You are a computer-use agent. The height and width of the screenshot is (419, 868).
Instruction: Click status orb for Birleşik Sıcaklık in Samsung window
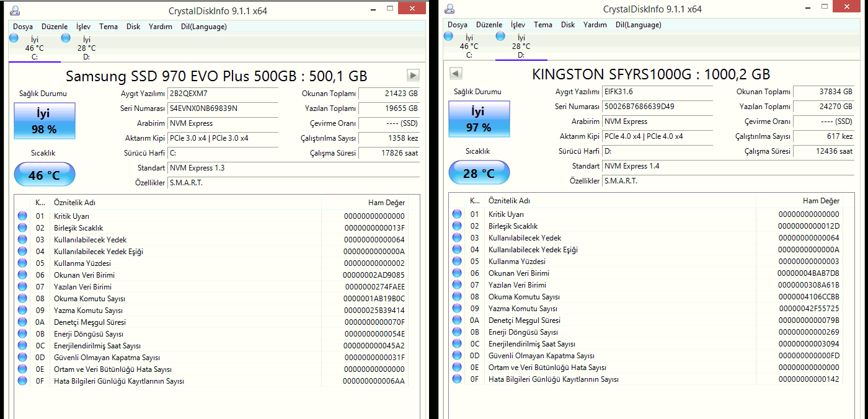[22, 228]
